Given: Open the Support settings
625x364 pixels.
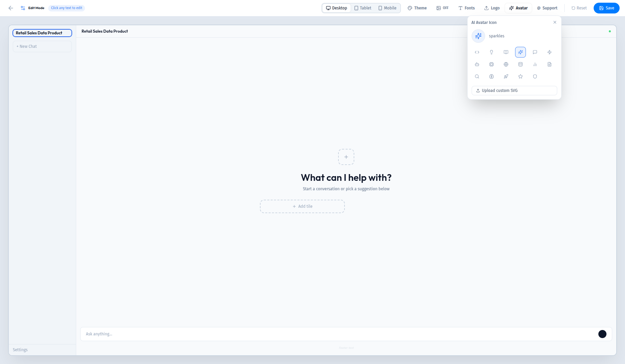Looking at the screenshot, I should pos(547,8).
